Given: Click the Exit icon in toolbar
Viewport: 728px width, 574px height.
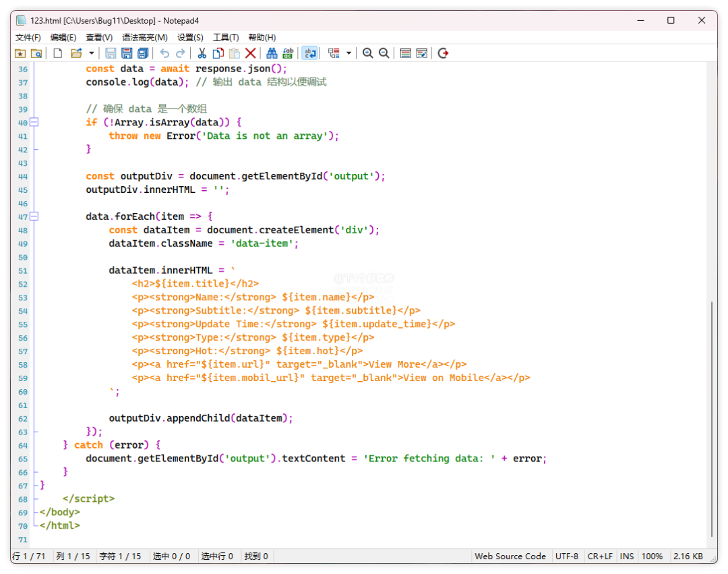Looking at the screenshot, I should click(443, 53).
